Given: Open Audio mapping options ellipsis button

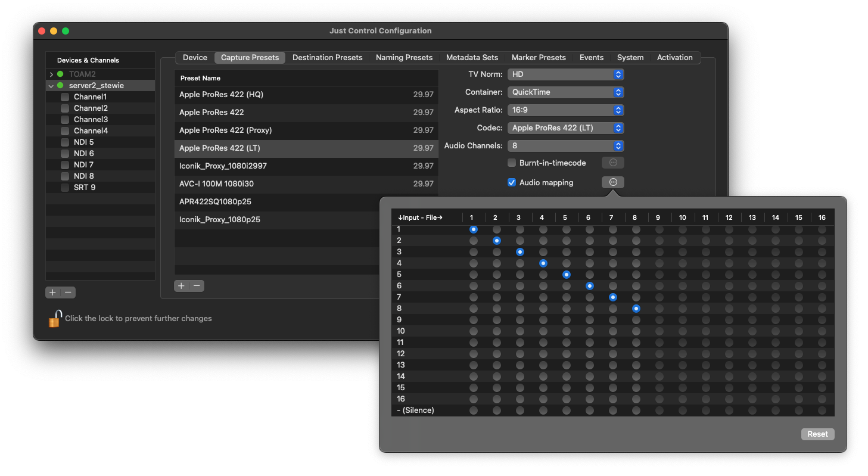Looking at the screenshot, I should pos(613,182).
